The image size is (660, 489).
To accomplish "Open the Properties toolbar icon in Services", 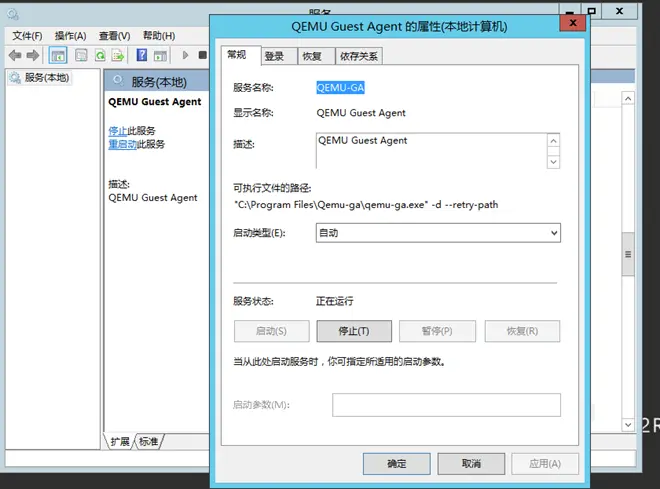I will 81,55.
